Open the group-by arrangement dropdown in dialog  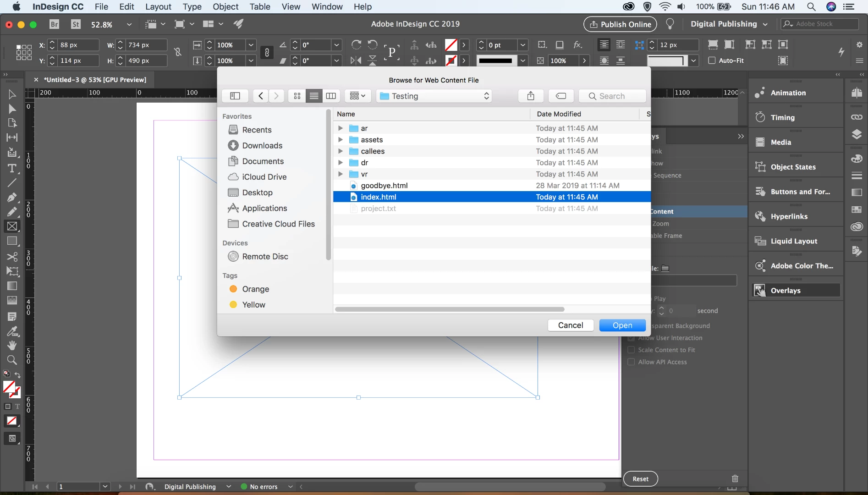click(x=357, y=96)
